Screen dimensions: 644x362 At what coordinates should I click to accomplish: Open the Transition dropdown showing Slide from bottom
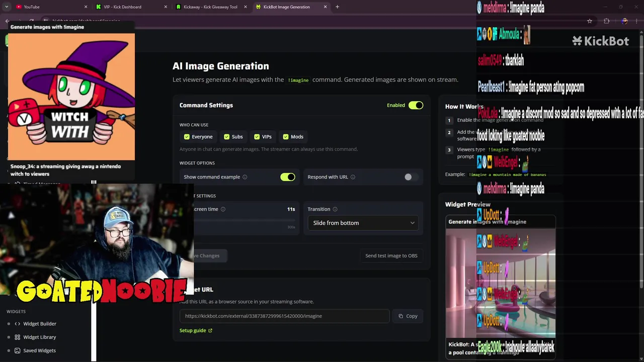pyautogui.click(x=363, y=223)
